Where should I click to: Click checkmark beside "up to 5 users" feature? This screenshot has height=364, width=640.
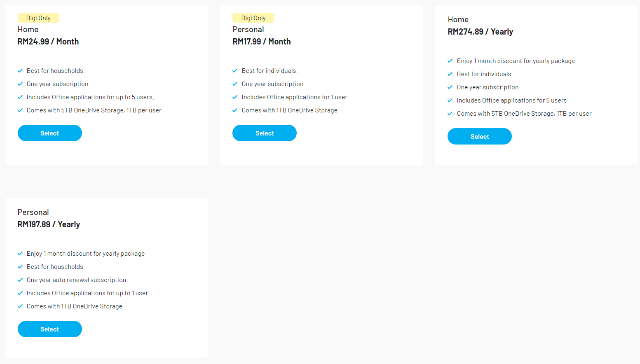tap(20, 97)
